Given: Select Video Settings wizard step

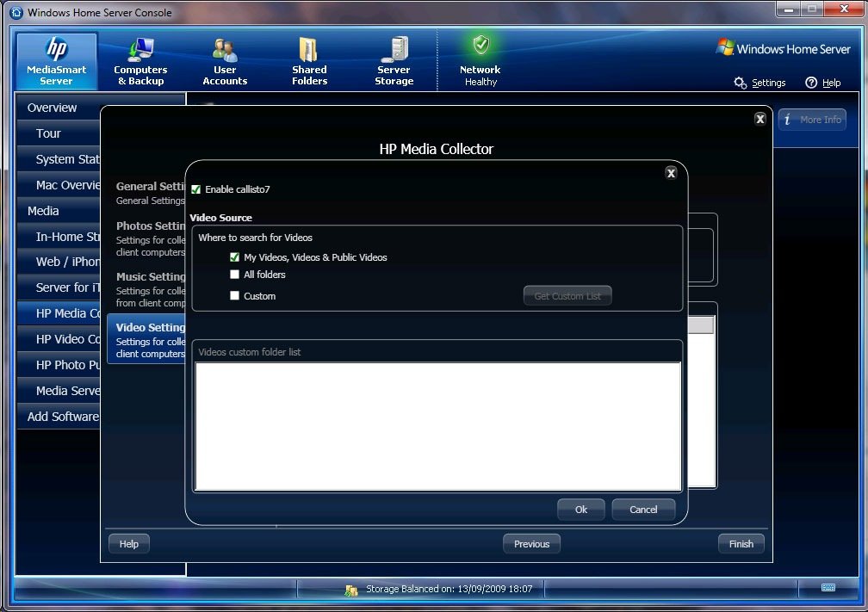Looking at the screenshot, I should [146, 338].
